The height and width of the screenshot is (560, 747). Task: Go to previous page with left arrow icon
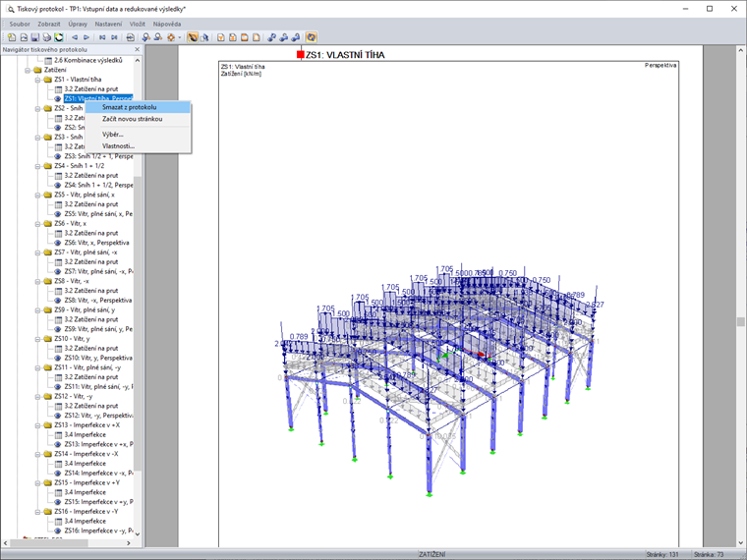click(75, 37)
